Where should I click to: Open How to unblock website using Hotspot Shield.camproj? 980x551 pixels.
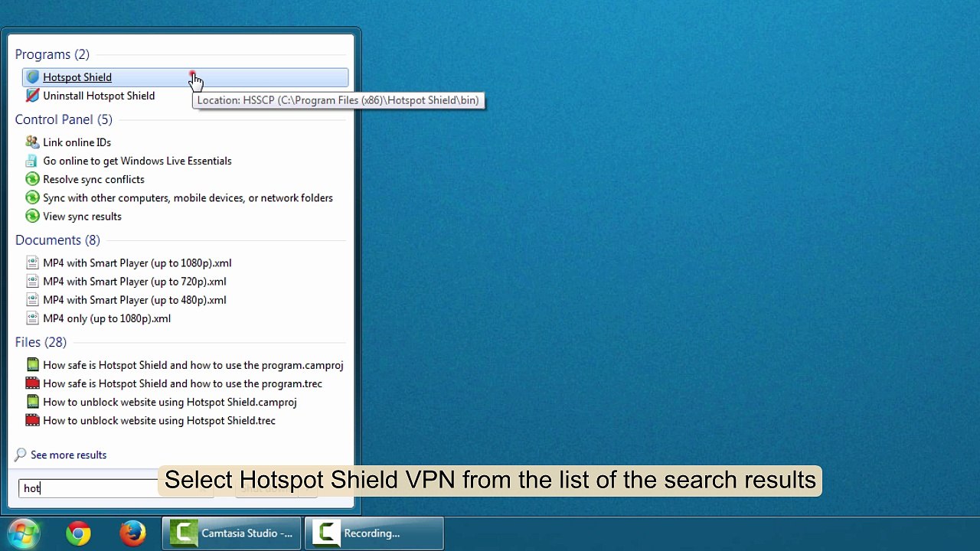[169, 402]
